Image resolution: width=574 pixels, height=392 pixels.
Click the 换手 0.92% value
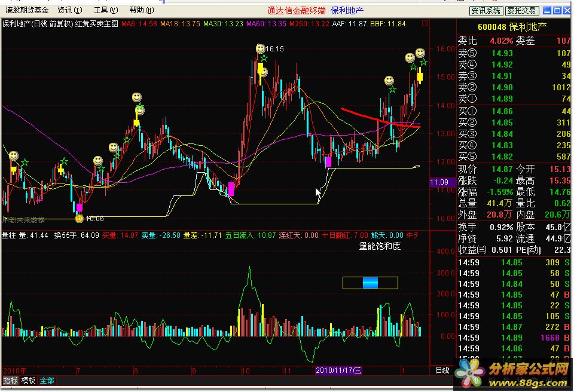pos(502,227)
